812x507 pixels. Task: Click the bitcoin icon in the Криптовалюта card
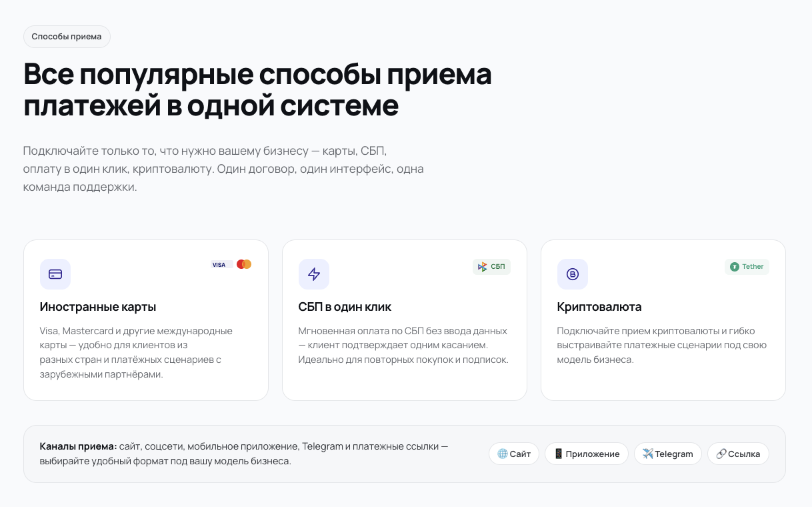tap(573, 274)
